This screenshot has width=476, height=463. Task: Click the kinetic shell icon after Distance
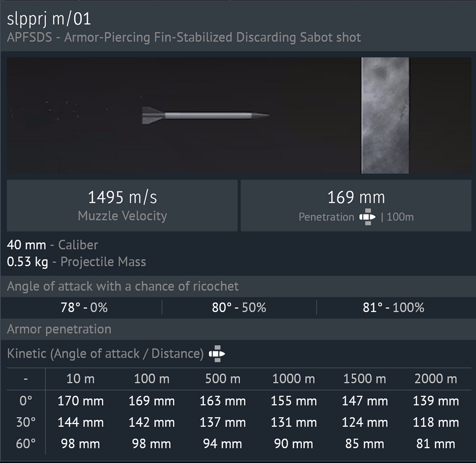(x=217, y=354)
